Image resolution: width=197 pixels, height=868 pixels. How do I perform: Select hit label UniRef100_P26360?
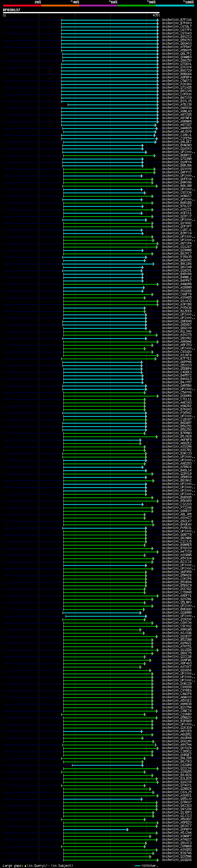(176, 84)
